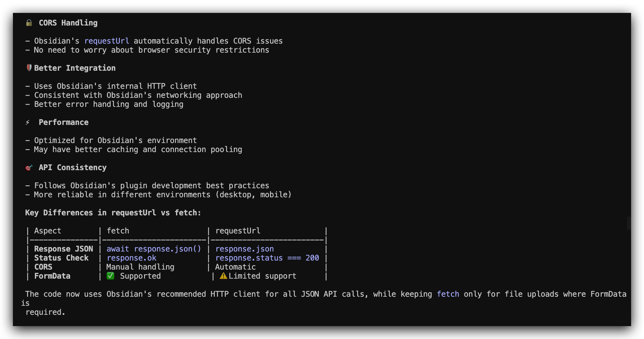
Task: Click 'Consistent with Obsidian's networking approach' line
Action: [138, 95]
